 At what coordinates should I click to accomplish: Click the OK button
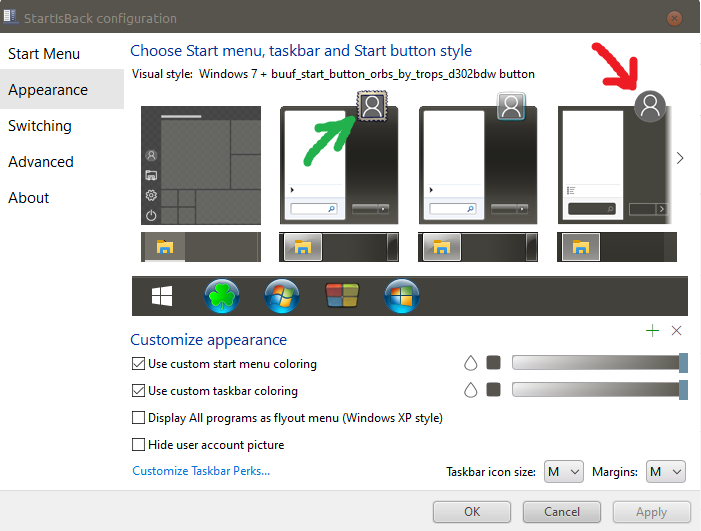[x=472, y=512]
